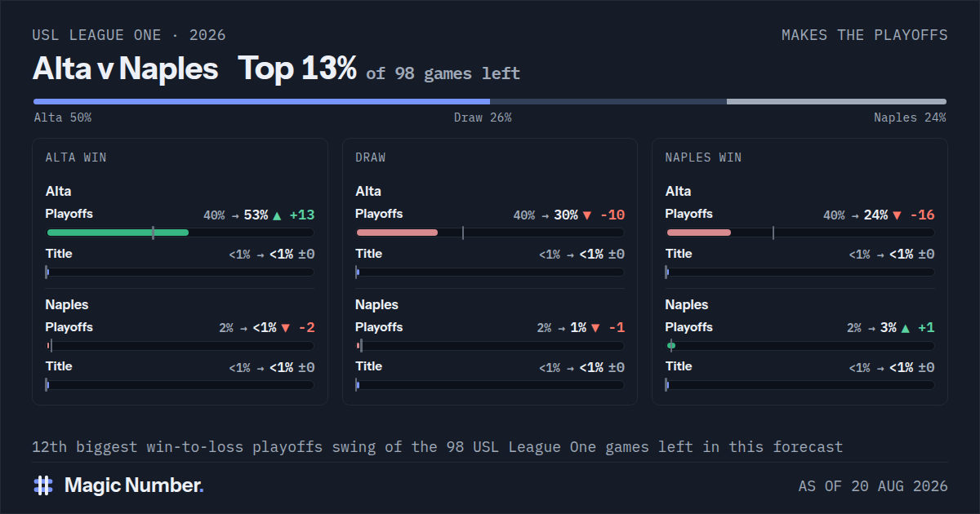Click the Magic Number brand name

[x=134, y=485]
